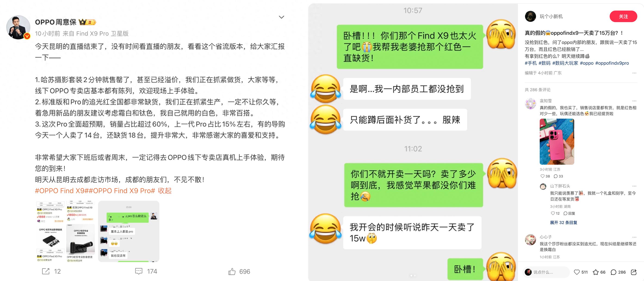Open the #OPPO Find X9# hashtag link
644x281 pixels.
point(62,191)
